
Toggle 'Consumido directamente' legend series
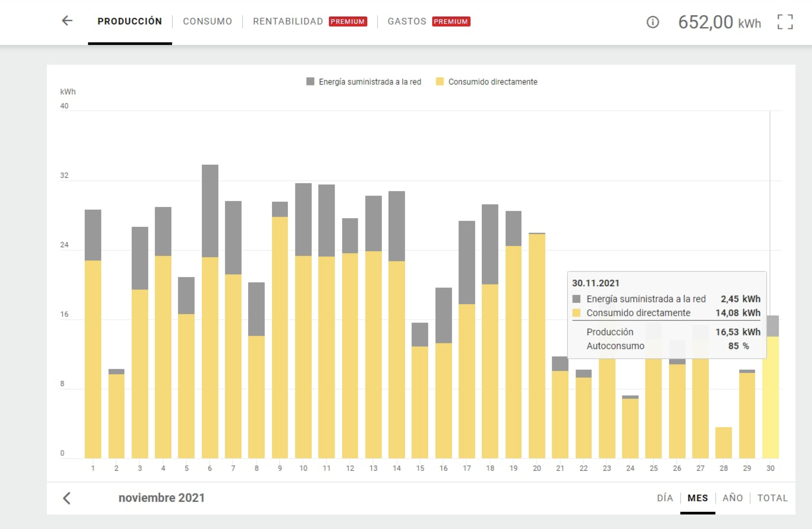click(486, 82)
